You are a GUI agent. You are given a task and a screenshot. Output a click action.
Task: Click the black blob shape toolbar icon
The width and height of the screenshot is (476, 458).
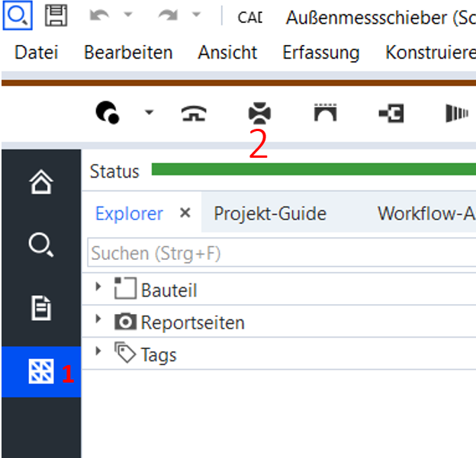(x=108, y=113)
